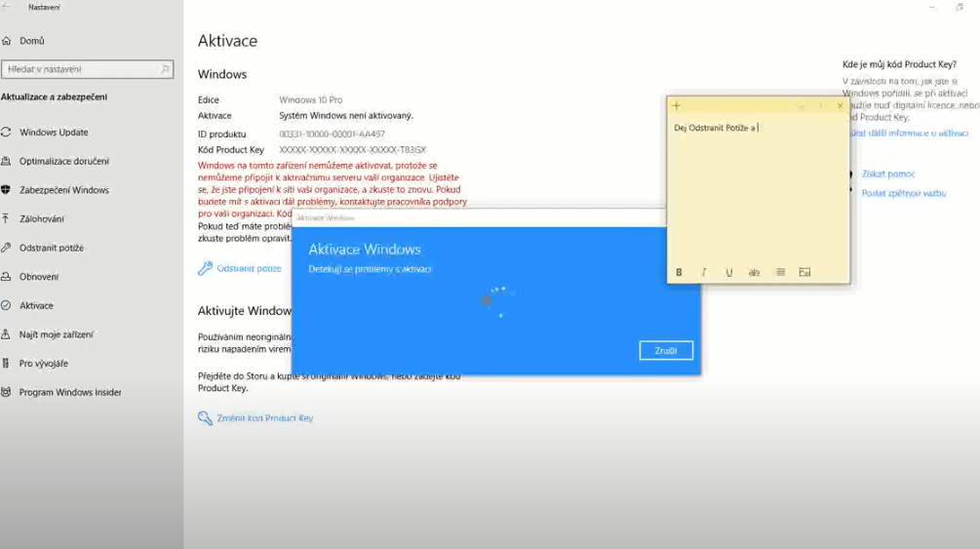
Task: Toggle italic in the sticky note
Action: (704, 272)
